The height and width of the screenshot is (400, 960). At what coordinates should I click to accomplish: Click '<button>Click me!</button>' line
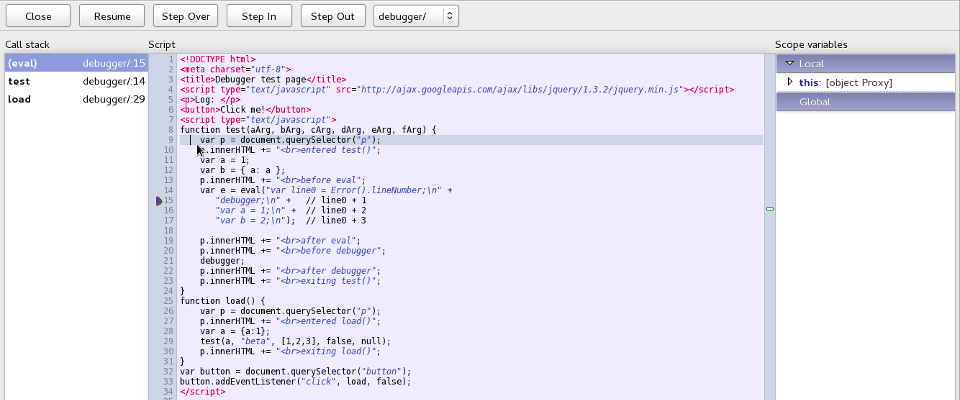coord(246,110)
